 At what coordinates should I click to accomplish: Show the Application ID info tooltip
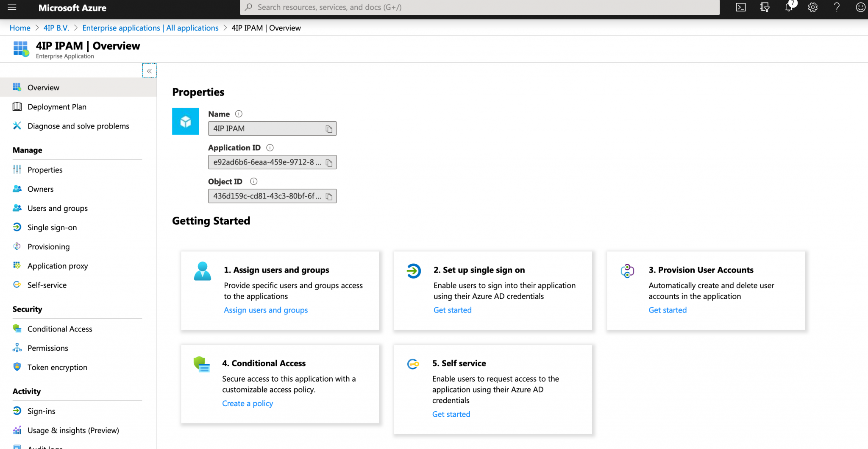click(x=270, y=148)
